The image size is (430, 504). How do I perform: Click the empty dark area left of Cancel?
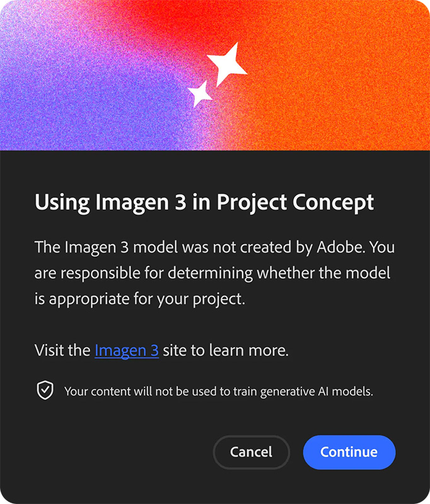tap(113, 452)
